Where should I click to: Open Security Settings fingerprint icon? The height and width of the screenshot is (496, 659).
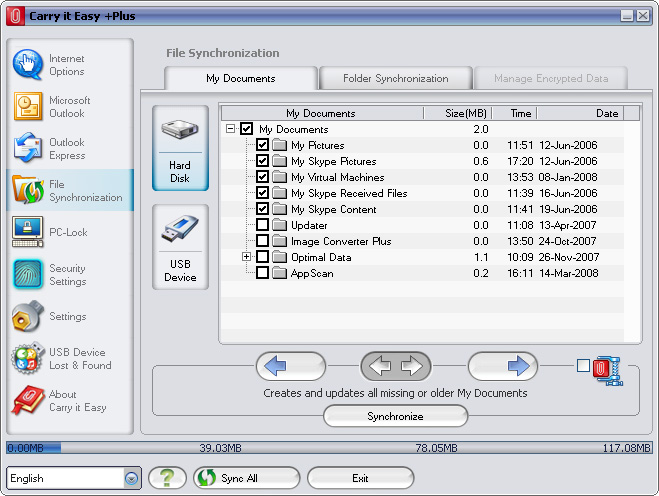tap(28, 274)
